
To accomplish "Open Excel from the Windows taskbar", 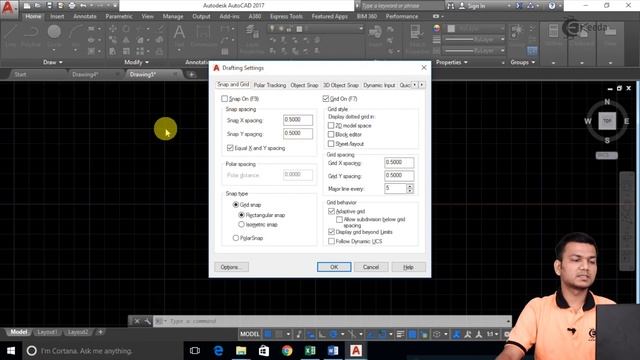I will coord(310,351).
